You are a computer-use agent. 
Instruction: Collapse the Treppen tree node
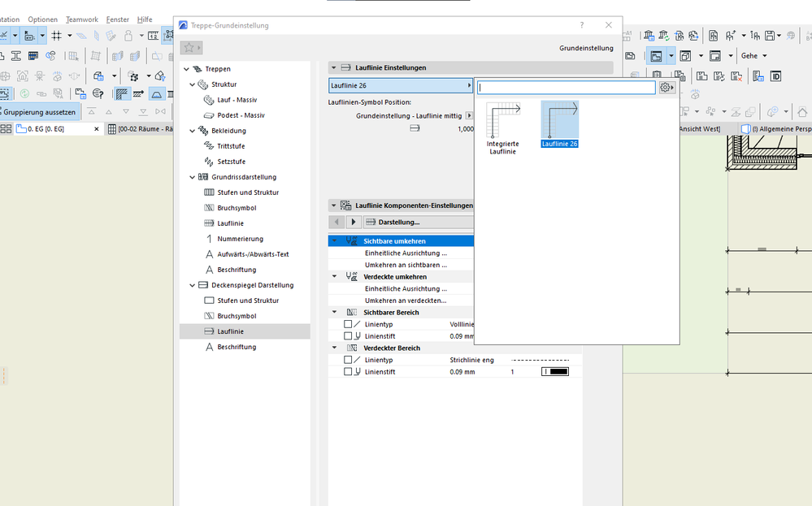[186, 69]
